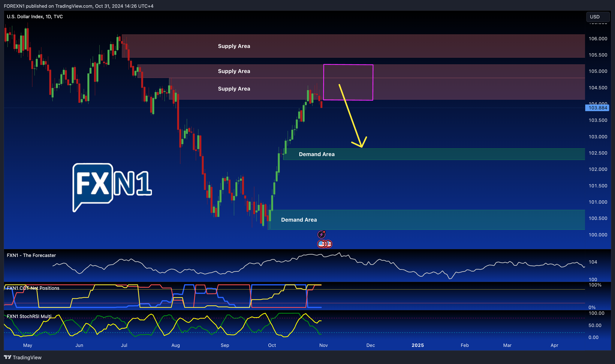The width and height of the screenshot is (615, 364).
Task: Select the lowest Supply Area label near 104.500
Action: [x=234, y=89]
